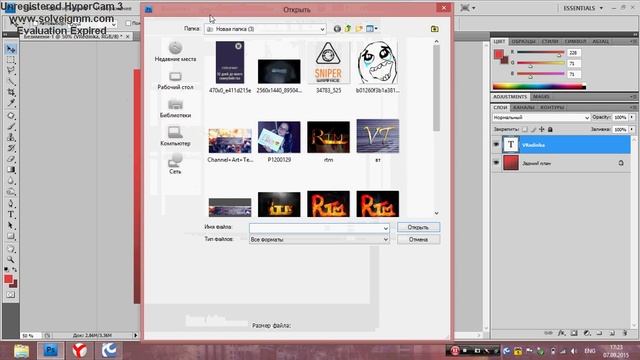Open Рабочий стол in places bar
640x360 pixels.
tap(175, 81)
